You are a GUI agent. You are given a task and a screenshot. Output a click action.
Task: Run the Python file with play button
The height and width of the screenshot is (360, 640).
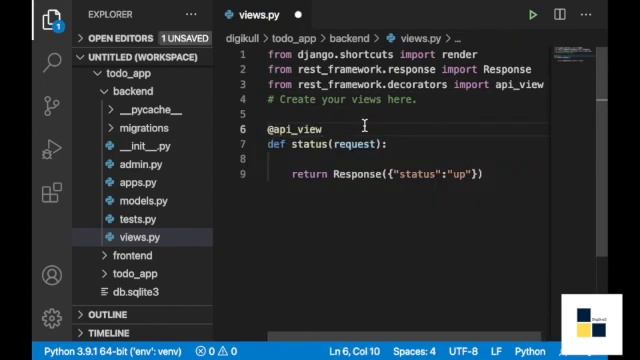pyautogui.click(x=533, y=15)
